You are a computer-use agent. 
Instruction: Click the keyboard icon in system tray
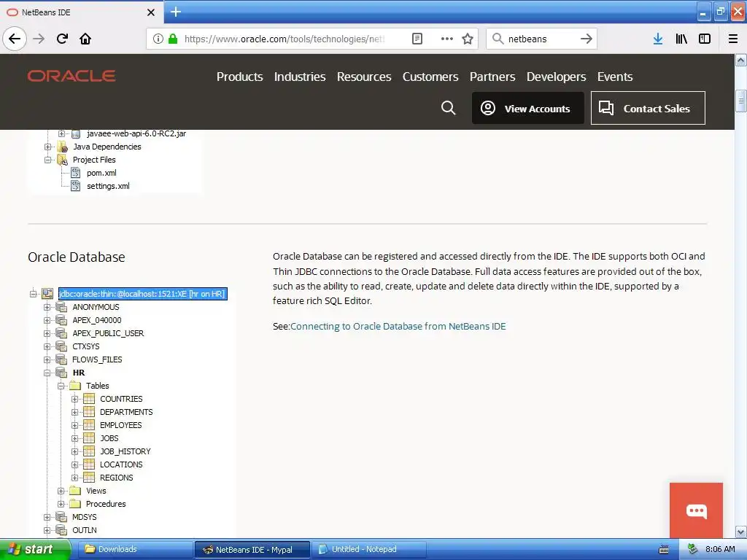pyautogui.click(x=663, y=550)
